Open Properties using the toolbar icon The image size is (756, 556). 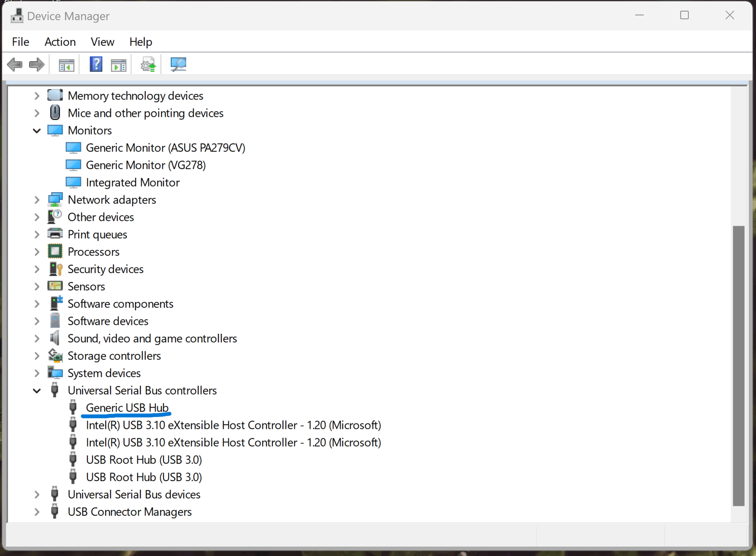point(119,64)
